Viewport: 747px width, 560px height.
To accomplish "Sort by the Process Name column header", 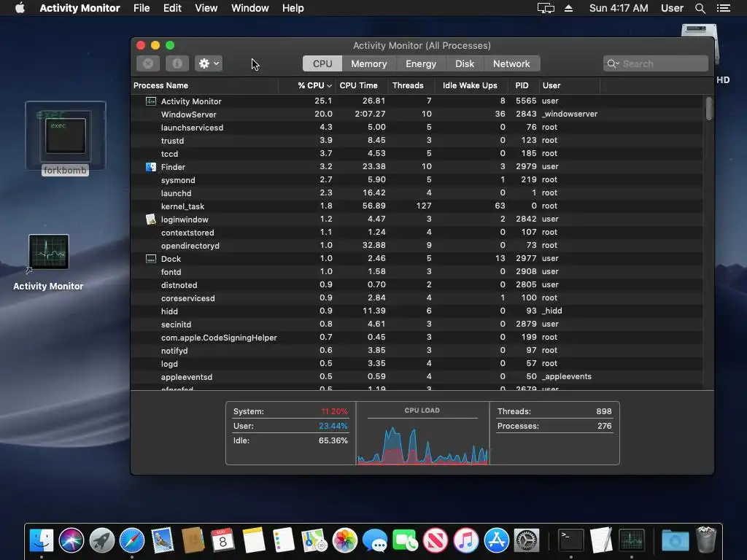I will 205,86.
